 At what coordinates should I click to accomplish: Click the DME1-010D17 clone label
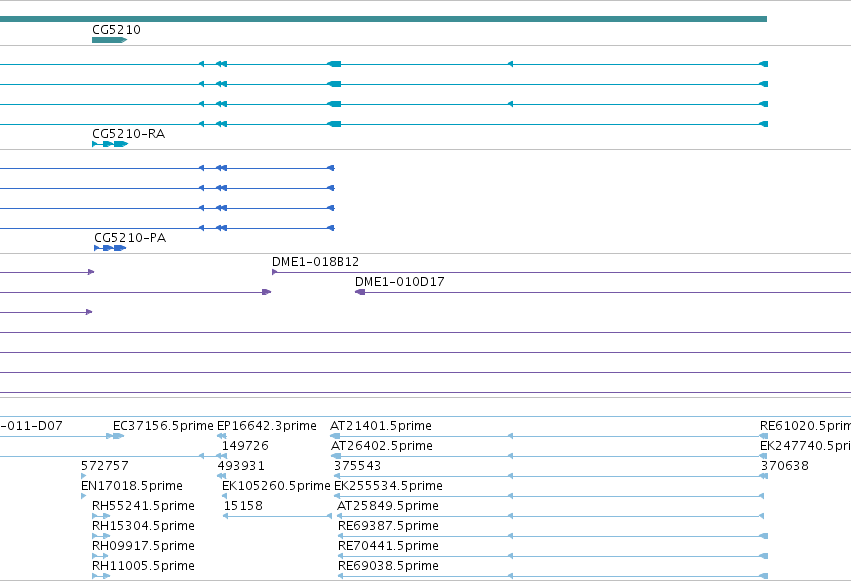(399, 282)
